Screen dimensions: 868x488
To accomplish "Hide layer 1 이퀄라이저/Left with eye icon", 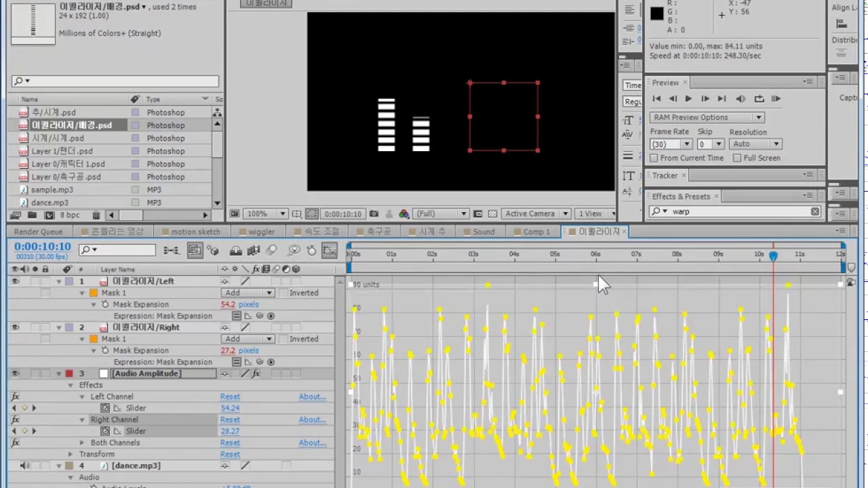I will [15, 281].
